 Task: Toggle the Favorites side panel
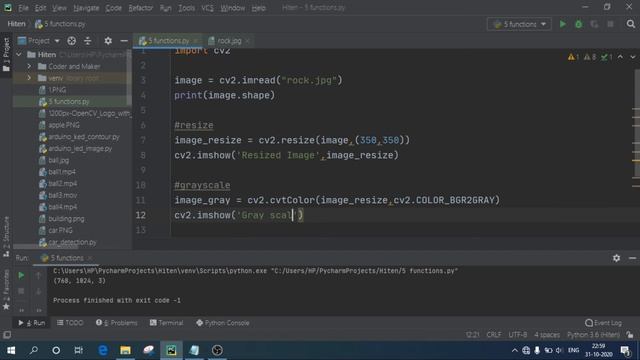pyautogui.click(x=6, y=290)
